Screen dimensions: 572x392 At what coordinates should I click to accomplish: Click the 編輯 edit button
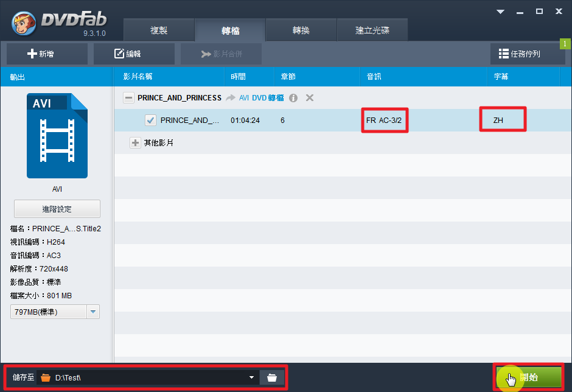click(134, 54)
